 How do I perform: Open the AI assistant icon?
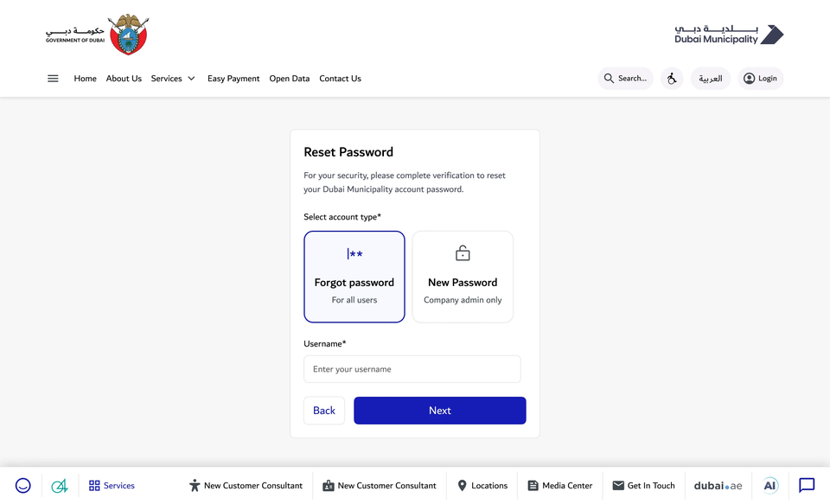769,486
